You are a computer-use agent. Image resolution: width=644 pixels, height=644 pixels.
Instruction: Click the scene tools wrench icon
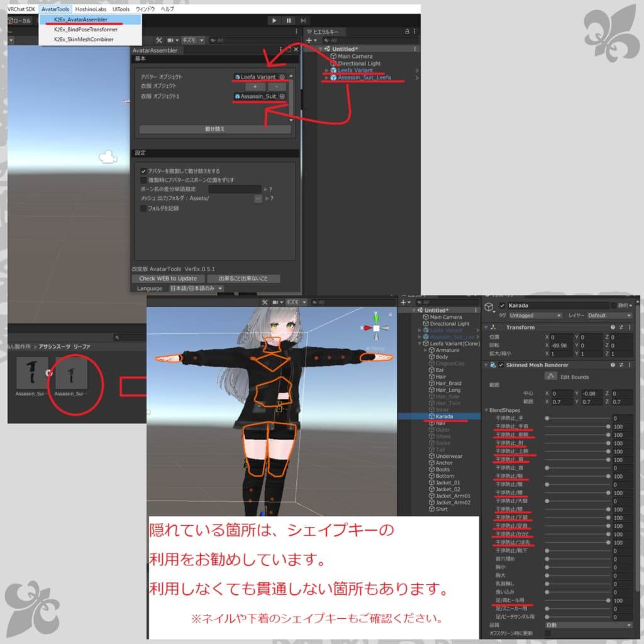click(x=159, y=40)
